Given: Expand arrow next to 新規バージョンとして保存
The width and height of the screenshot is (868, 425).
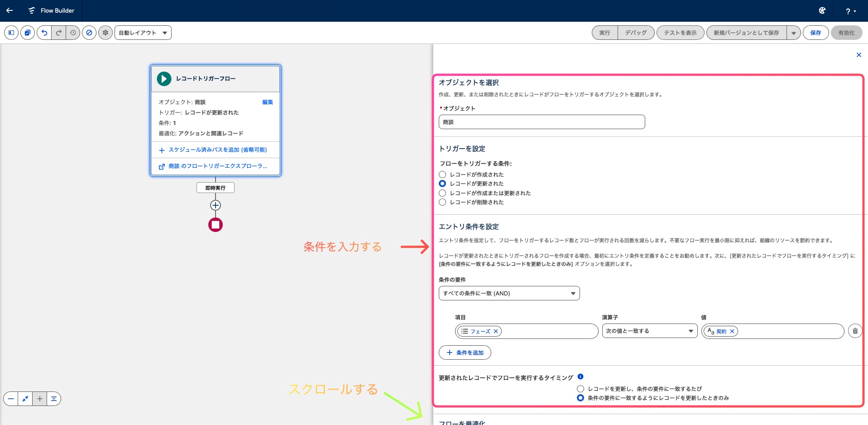Looking at the screenshot, I should click(794, 33).
